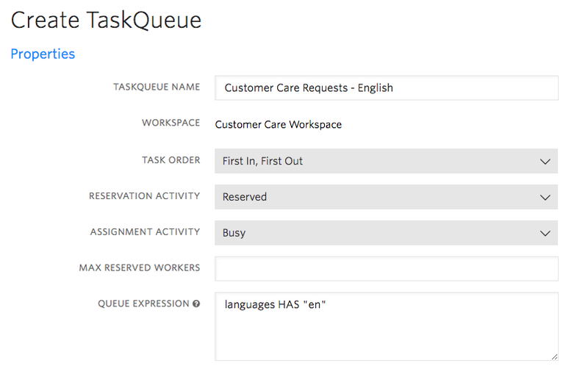The image size is (588, 388).
Task: Click the WORKSPACE field label
Action: tap(171, 123)
